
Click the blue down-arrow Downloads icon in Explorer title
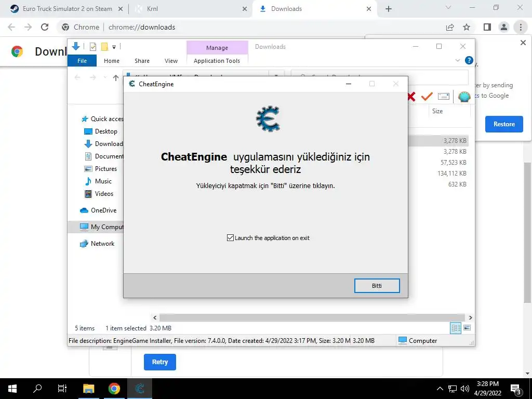(x=76, y=46)
